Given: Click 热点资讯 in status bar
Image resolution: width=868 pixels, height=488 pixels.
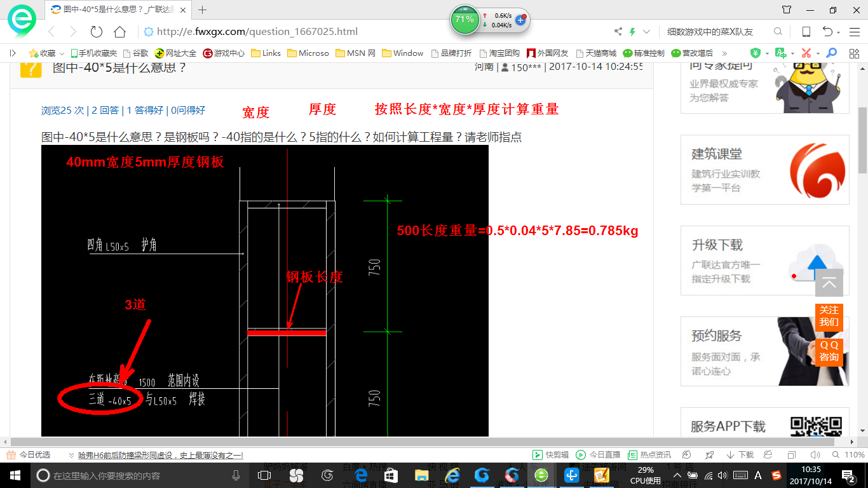Looking at the screenshot, I should pyautogui.click(x=649, y=455).
